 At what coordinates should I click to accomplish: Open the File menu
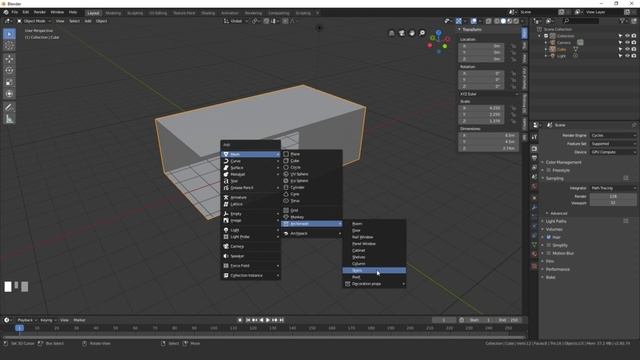click(15, 12)
